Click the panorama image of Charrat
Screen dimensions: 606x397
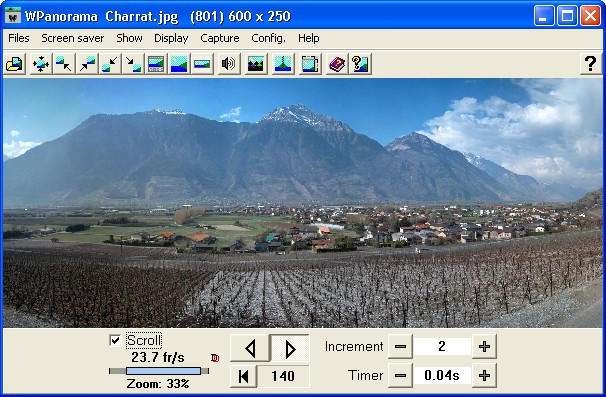(303, 203)
